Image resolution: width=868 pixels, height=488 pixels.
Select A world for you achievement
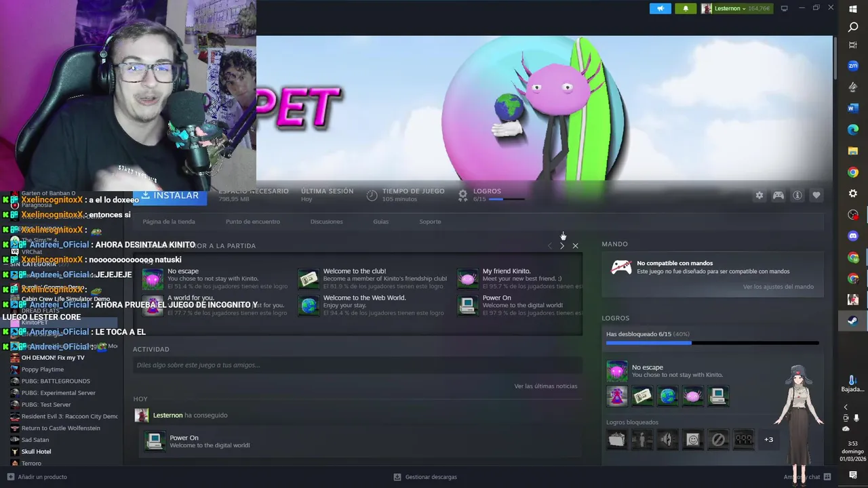[215, 305]
